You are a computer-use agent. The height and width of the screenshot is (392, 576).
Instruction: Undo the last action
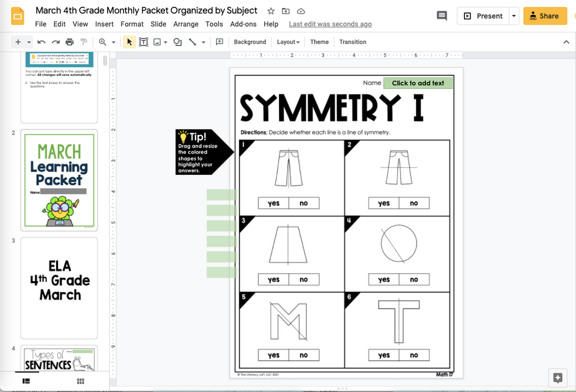[x=40, y=42]
